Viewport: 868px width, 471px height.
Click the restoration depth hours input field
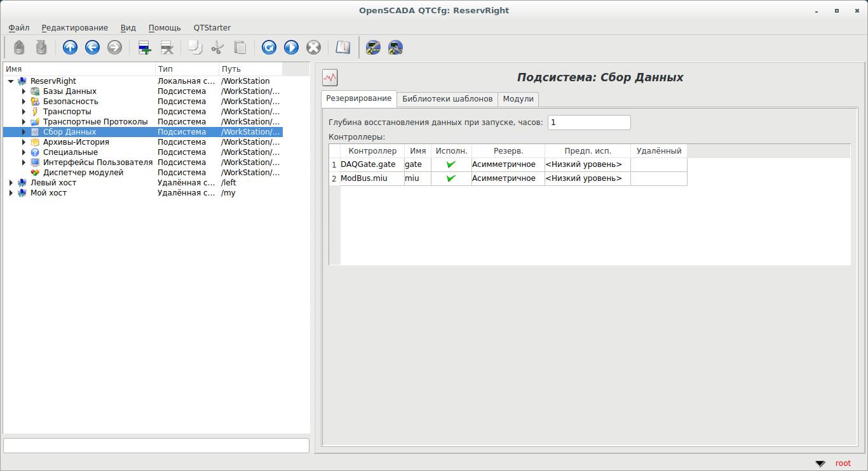[589, 123]
